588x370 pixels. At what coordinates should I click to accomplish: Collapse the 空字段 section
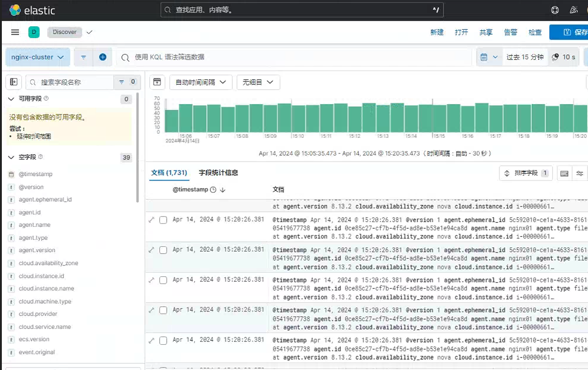11,157
